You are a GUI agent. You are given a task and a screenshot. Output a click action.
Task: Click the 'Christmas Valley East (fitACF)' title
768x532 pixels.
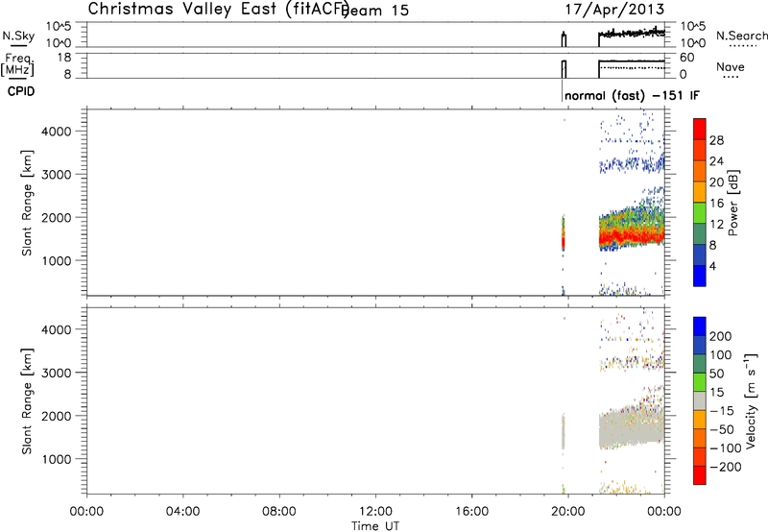pos(219,9)
